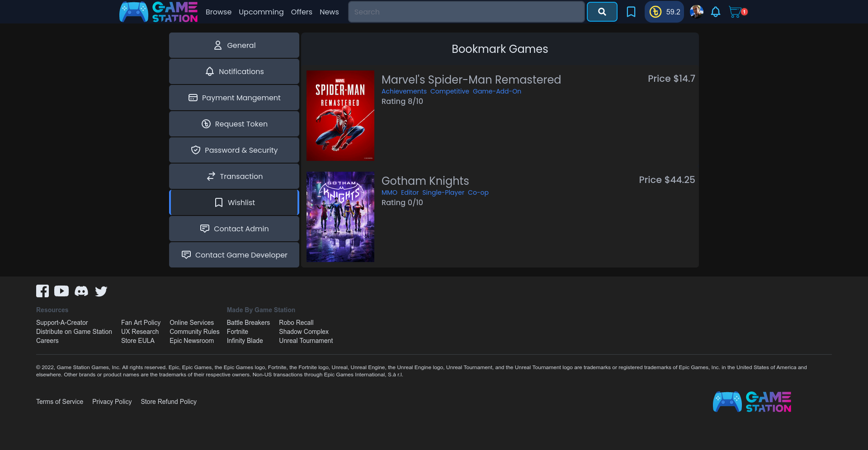Open Notifications settings tab
The image size is (868, 450).
click(234, 71)
